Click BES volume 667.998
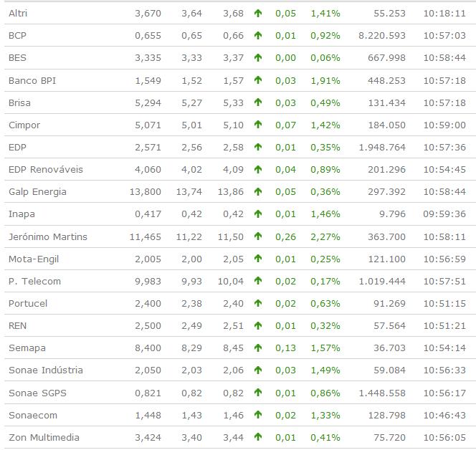The height and width of the screenshot is (450, 476). click(x=386, y=57)
